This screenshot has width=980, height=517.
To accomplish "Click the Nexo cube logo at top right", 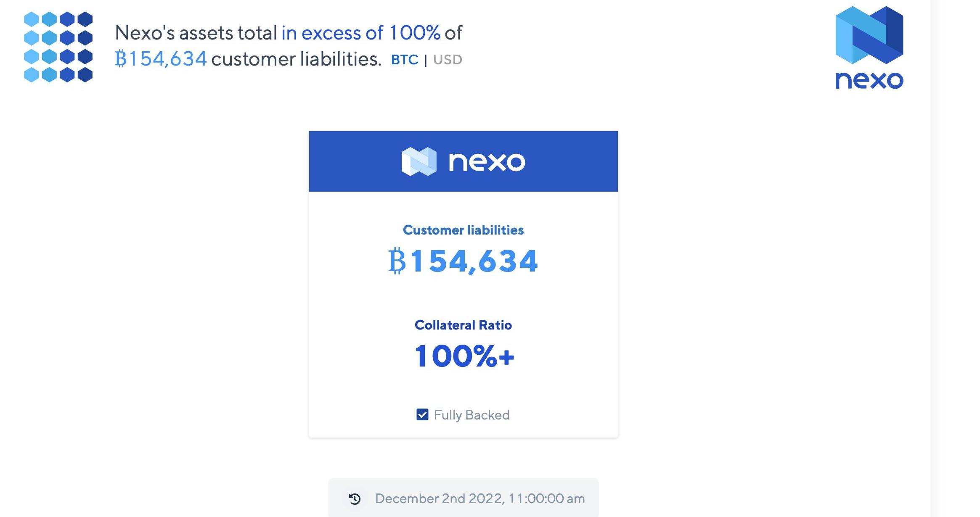I will click(x=869, y=35).
